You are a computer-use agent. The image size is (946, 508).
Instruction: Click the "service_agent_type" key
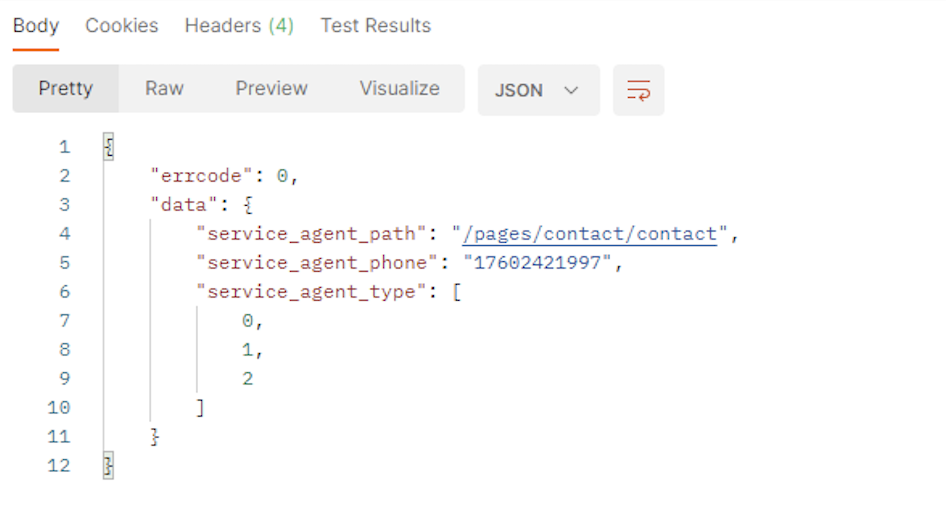[x=311, y=291]
